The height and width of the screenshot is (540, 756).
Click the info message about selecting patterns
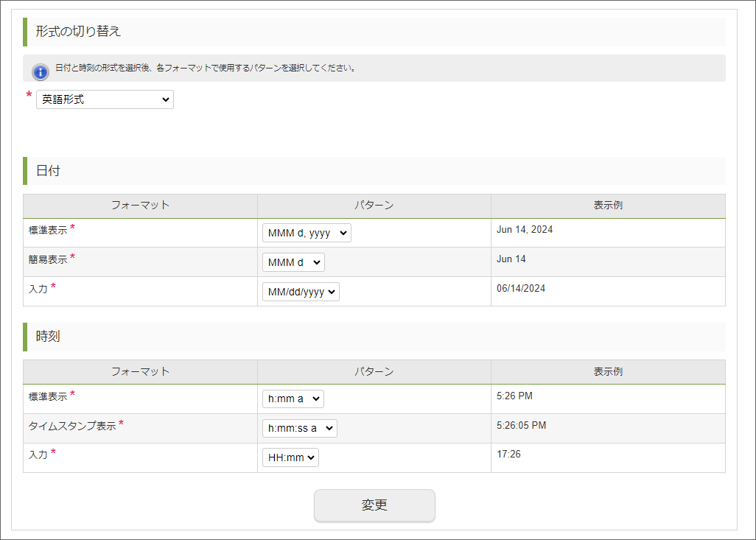(x=206, y=69)
